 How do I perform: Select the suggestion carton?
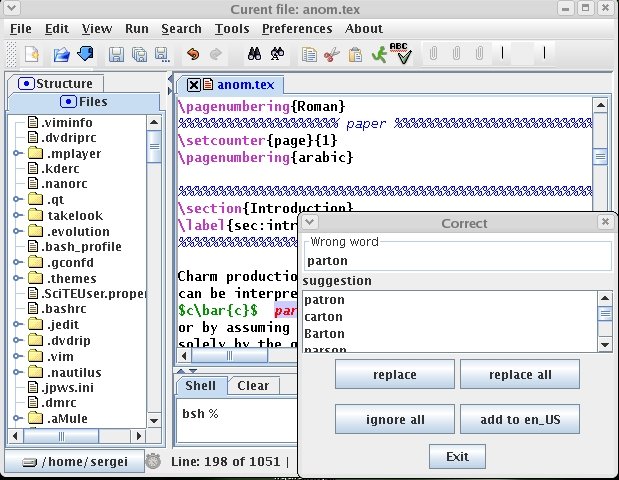tap(323, 317)
